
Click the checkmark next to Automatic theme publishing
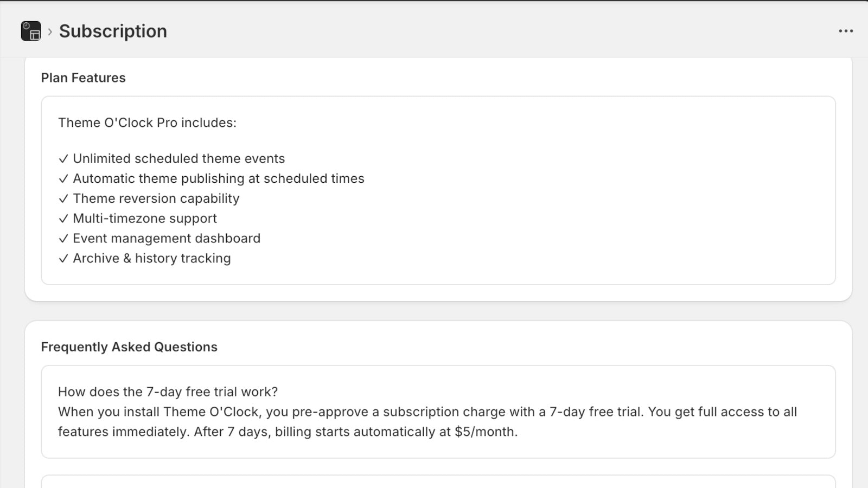(x=62, y=178)
